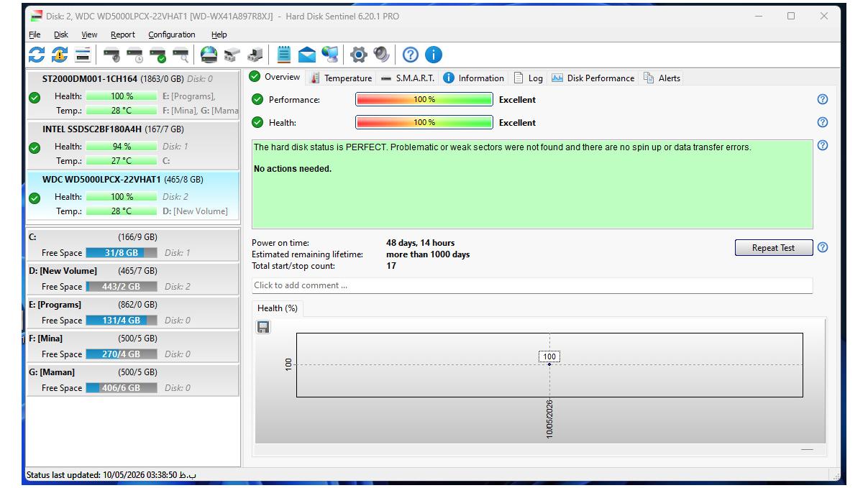The image size is (868, 488).
Task: Click the globe with monitor toolbar icon
Action: (x=330, y=55)
